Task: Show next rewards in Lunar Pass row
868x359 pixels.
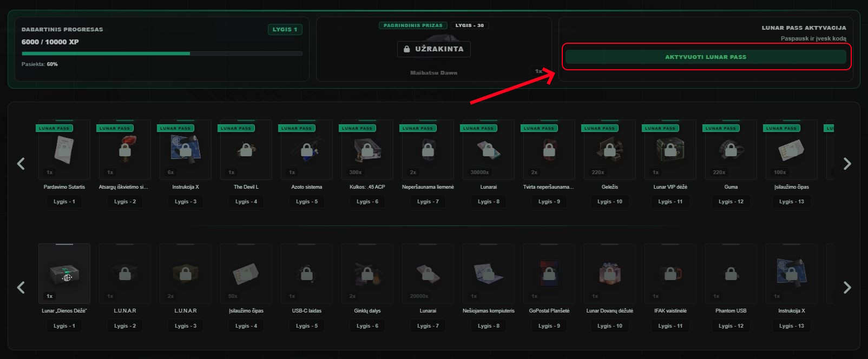Action: point(847,163)
